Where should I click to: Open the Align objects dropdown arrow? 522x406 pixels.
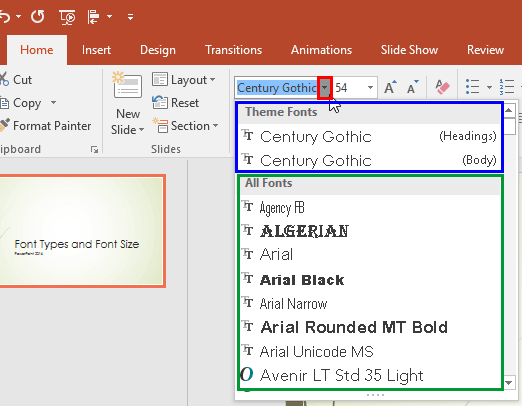point(109,16)
